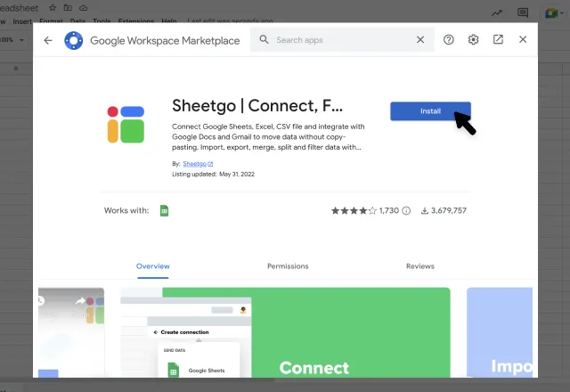This screenshot has height=392, width=570.
Task: Open the Sheetgo developer link
Action: tap(198, 164)
